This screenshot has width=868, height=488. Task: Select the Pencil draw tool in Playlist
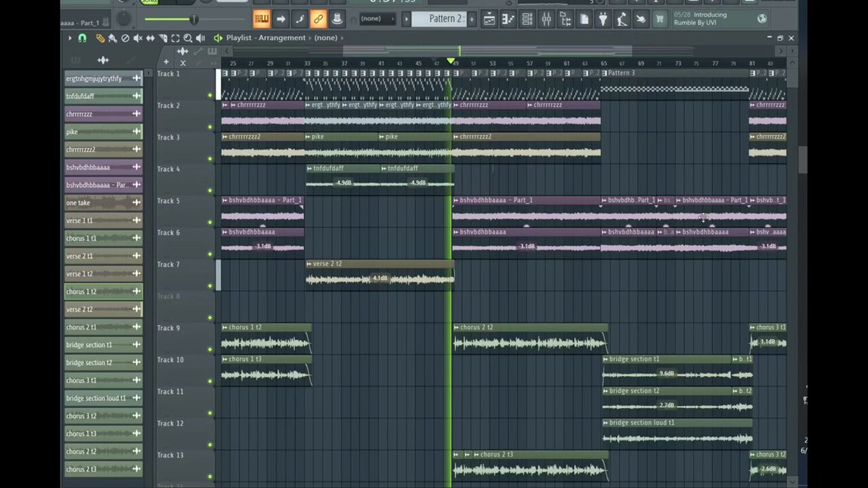click(101, 38)
